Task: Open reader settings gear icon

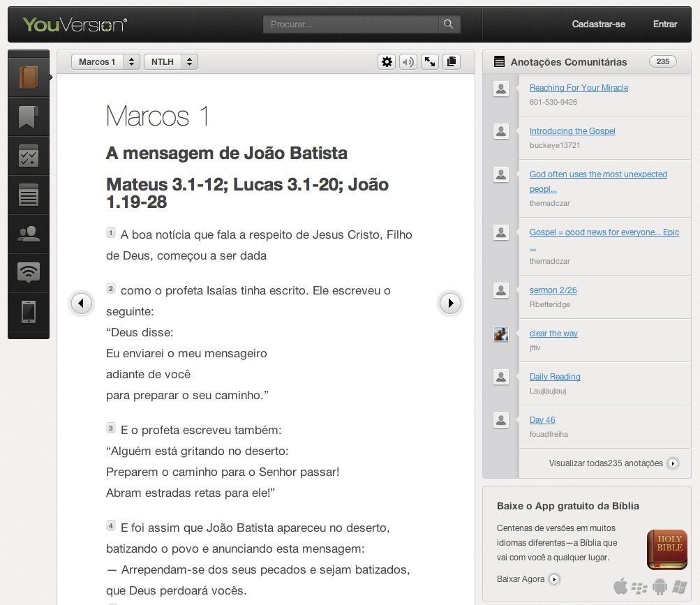Action: pyautogui.click(x=387, y=61)
